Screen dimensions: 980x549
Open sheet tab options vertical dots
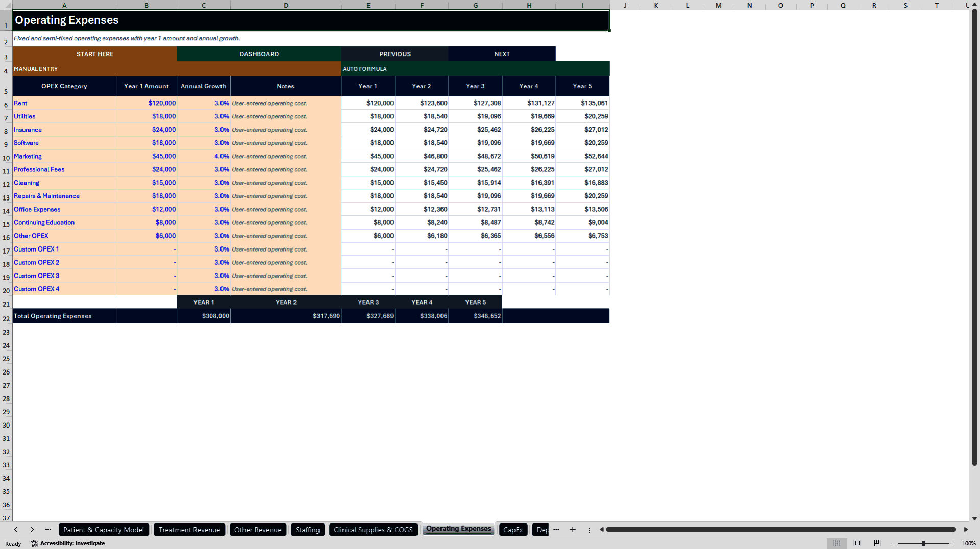(589, 530)
